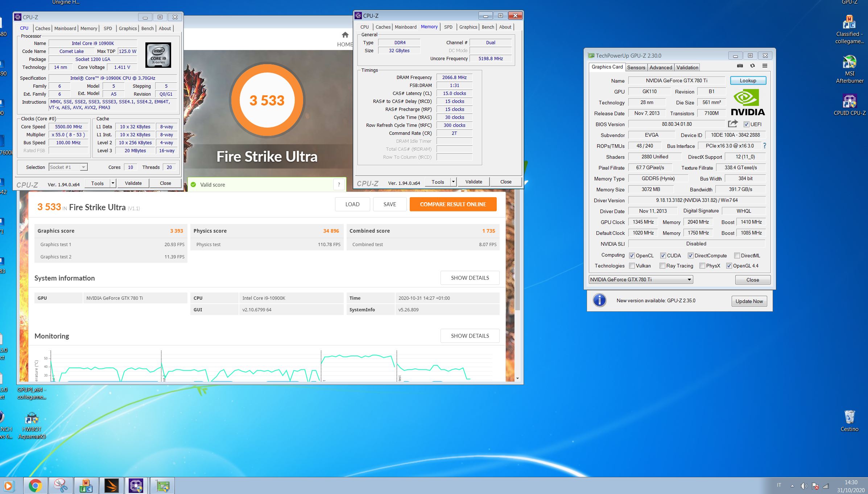
Task: Switch to GPU-Z Advanced tab
Action: click(661, 67)
